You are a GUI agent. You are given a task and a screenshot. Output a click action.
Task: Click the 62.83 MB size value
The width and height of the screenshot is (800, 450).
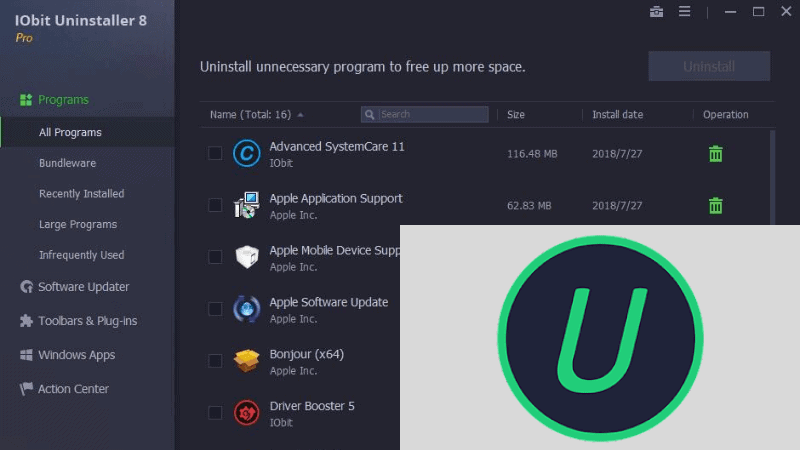529,206
